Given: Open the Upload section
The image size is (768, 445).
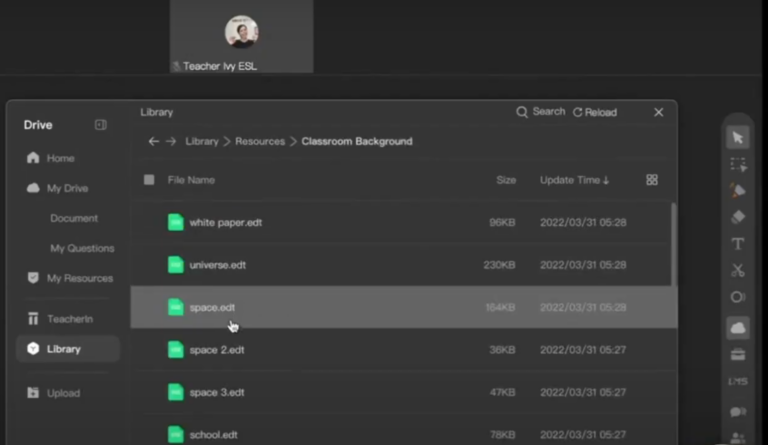Looking at the screenshot, I should click(x=63, y=393).
